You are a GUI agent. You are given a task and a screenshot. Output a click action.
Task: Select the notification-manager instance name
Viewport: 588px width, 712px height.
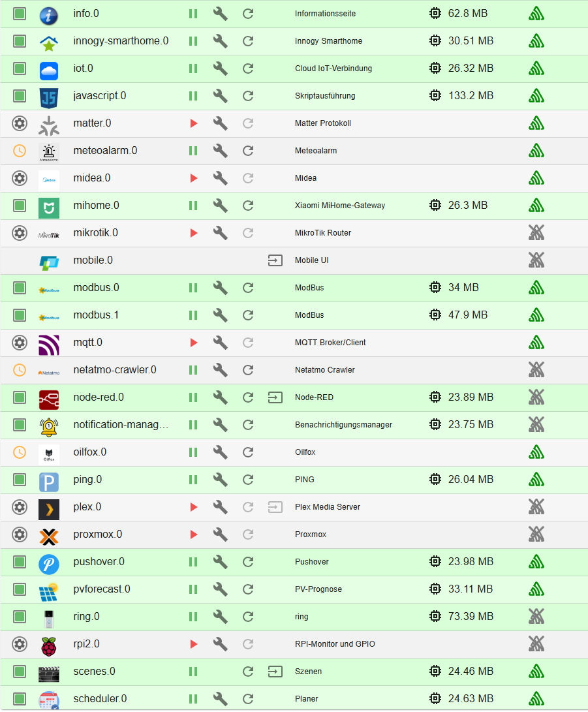click(121, 425)
